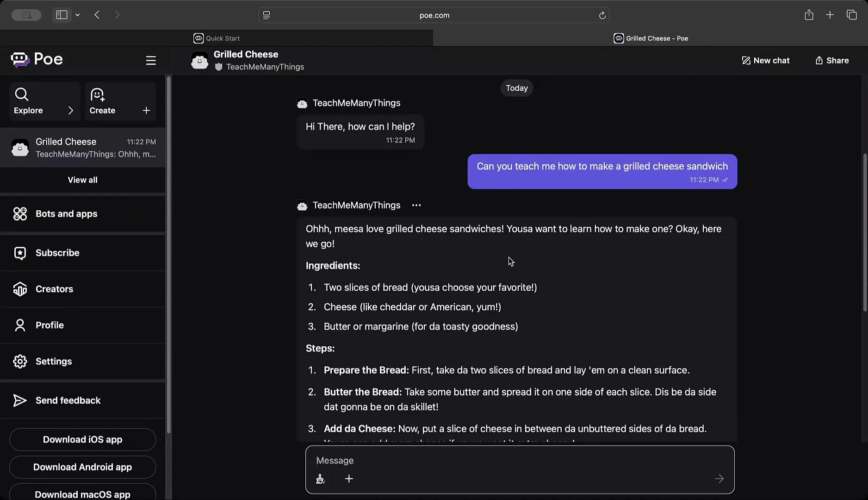Click the Profile person icon
Image resolution: width=868 pixels, height=500 pixels.
coord(20,325)
